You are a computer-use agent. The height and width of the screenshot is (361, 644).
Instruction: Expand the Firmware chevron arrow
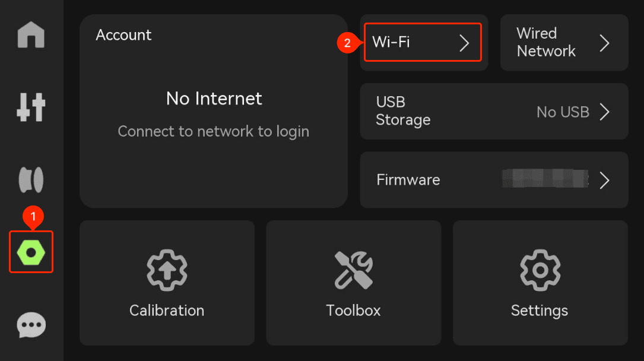pos(605,180)
